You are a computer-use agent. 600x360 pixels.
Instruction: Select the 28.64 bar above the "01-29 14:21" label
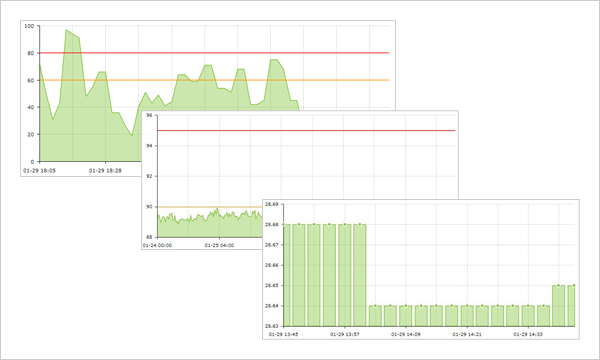(x=467, y=316)
